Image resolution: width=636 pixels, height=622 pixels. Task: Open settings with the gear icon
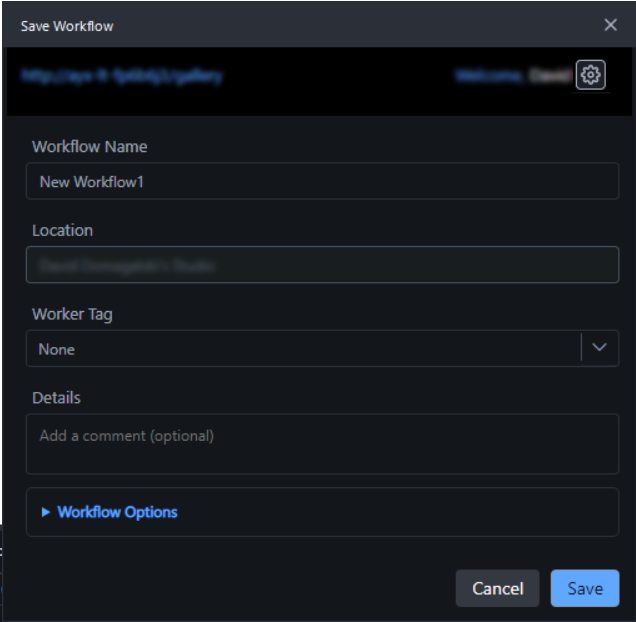click(x=591, y=75)
